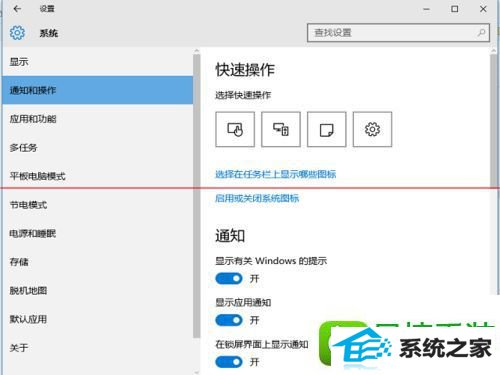Click the sidebar vertical scrollbar

(x=197, y=197)
